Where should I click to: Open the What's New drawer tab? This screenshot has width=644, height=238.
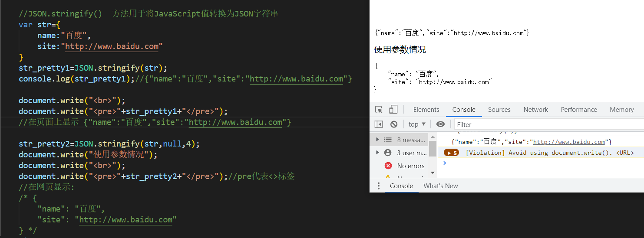[x=441, y=186]
